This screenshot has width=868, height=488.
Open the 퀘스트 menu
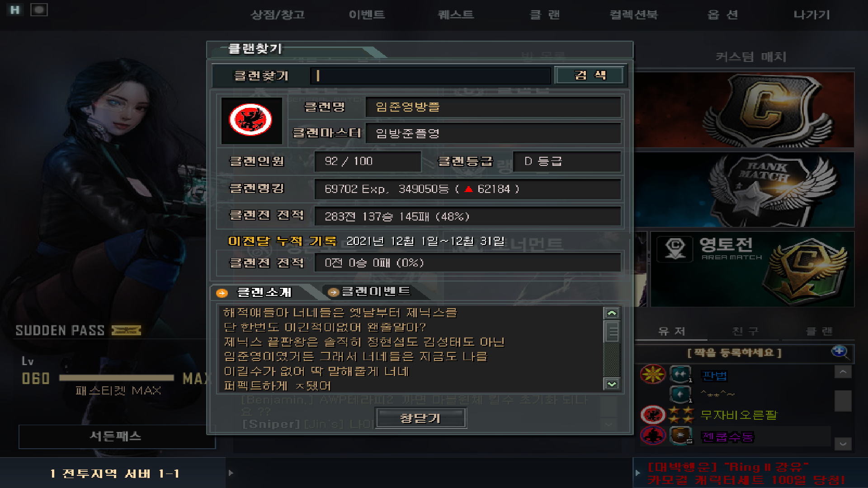(x=456, y=14)
